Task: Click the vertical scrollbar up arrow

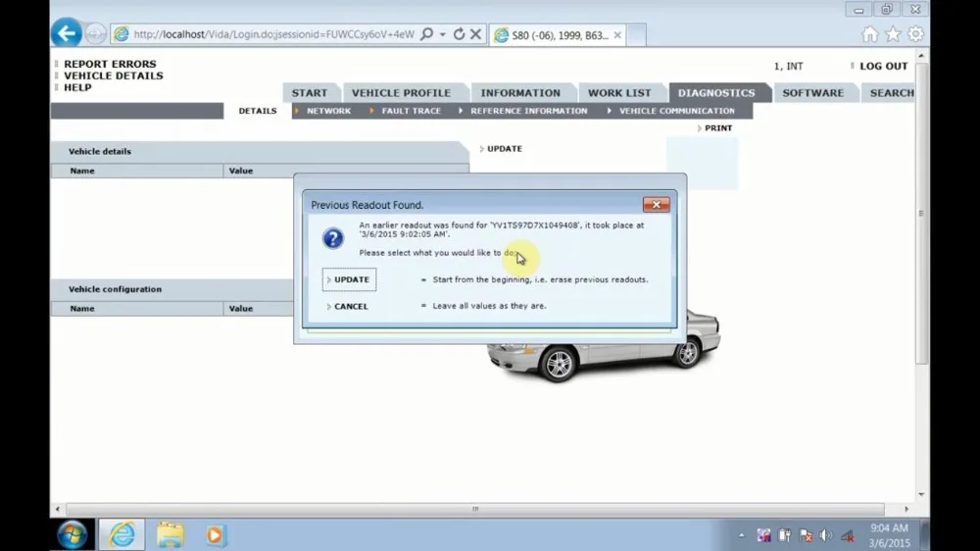Action: tap(921, 56)
